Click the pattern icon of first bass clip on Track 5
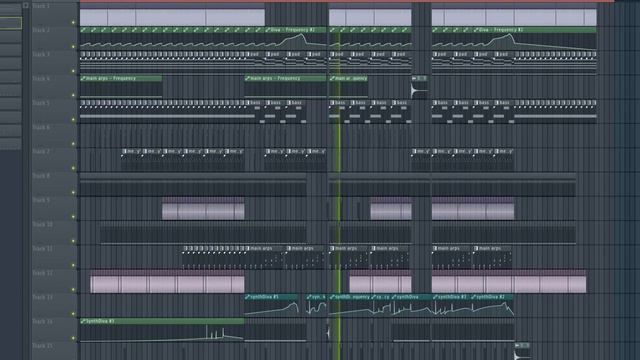 point(247,102)
